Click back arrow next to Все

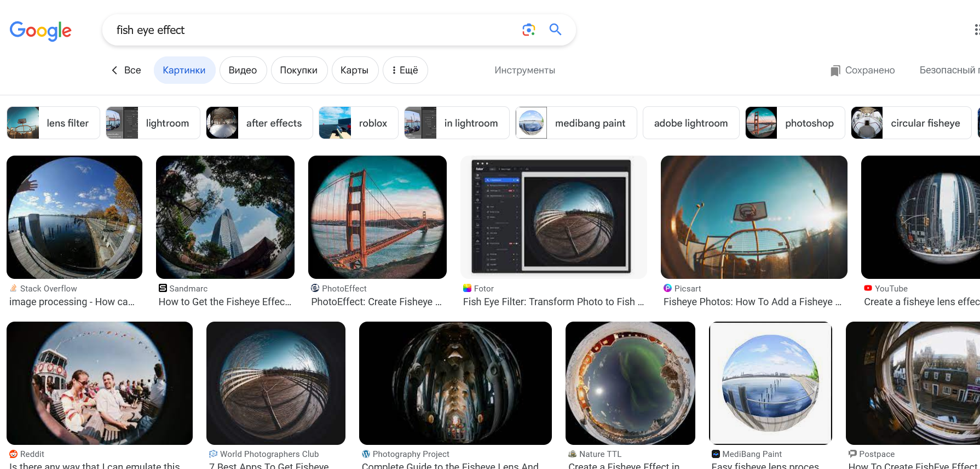click(x=114, y=70)
